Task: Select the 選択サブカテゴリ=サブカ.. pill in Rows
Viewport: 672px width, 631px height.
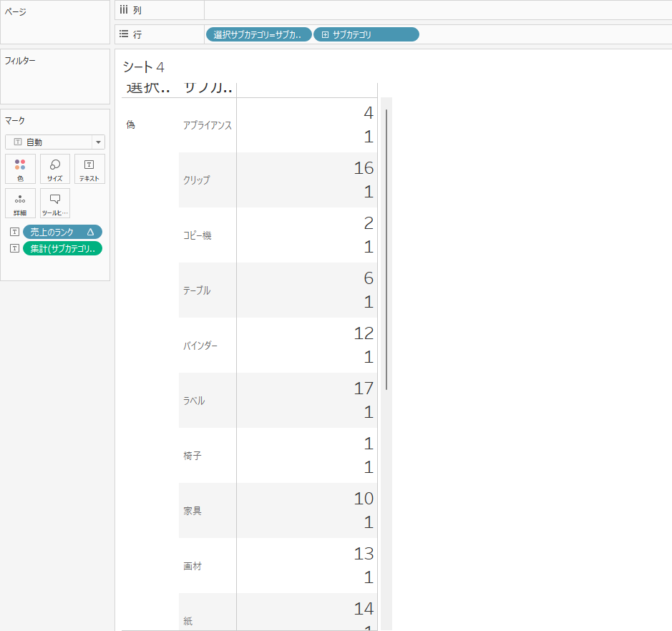Action: coord(259,34)
